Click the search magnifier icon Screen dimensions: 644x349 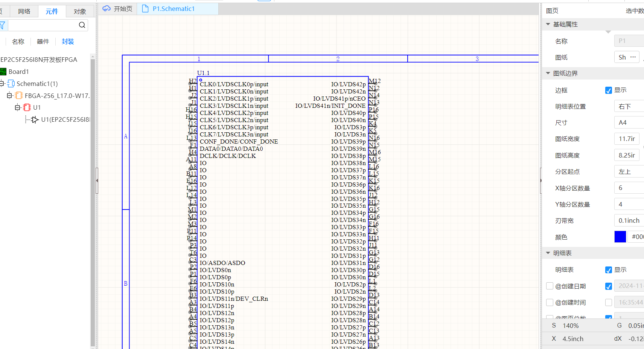click(x=82, y=25)
